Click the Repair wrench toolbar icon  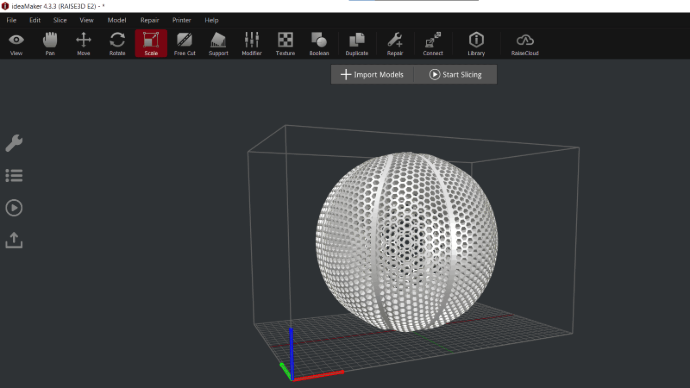click(395, 44)
